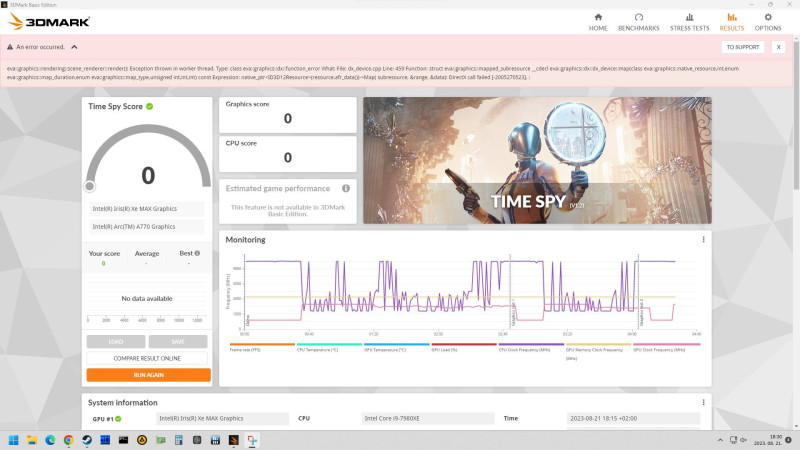Open the Options section

[x=768, y=22]
